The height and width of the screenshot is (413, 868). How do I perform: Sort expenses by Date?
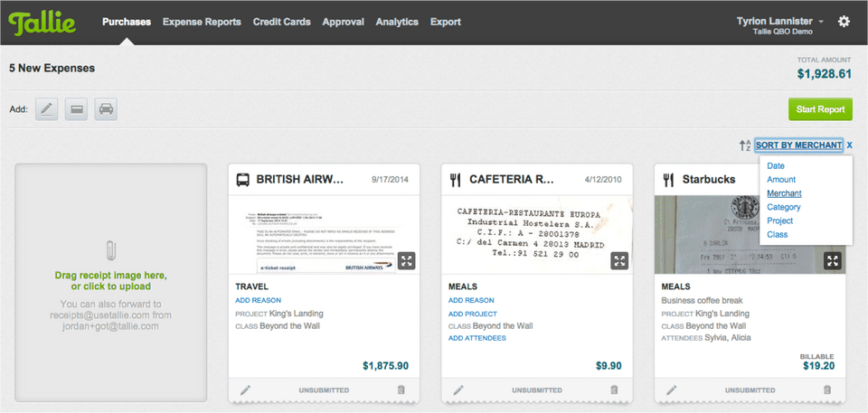coord(776,165)
